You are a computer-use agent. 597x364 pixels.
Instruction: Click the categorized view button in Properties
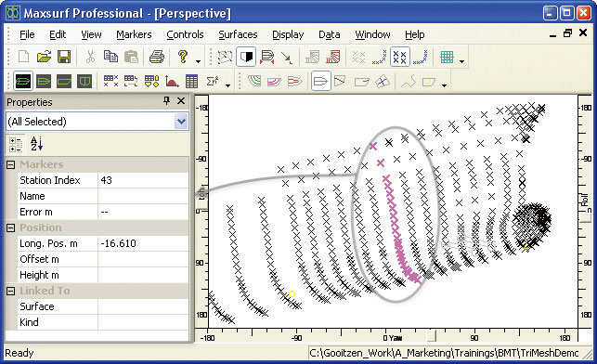(x=16, y=144)
